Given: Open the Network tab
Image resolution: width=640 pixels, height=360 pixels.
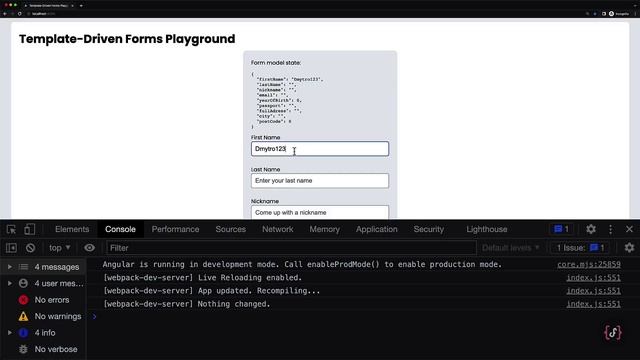Looking at the screenshot, I should pos(278,229).
